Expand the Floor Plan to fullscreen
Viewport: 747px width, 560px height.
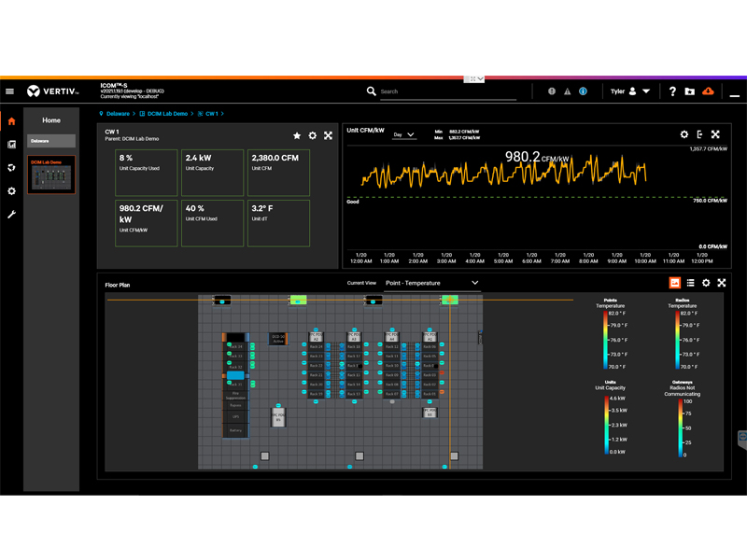722,283
